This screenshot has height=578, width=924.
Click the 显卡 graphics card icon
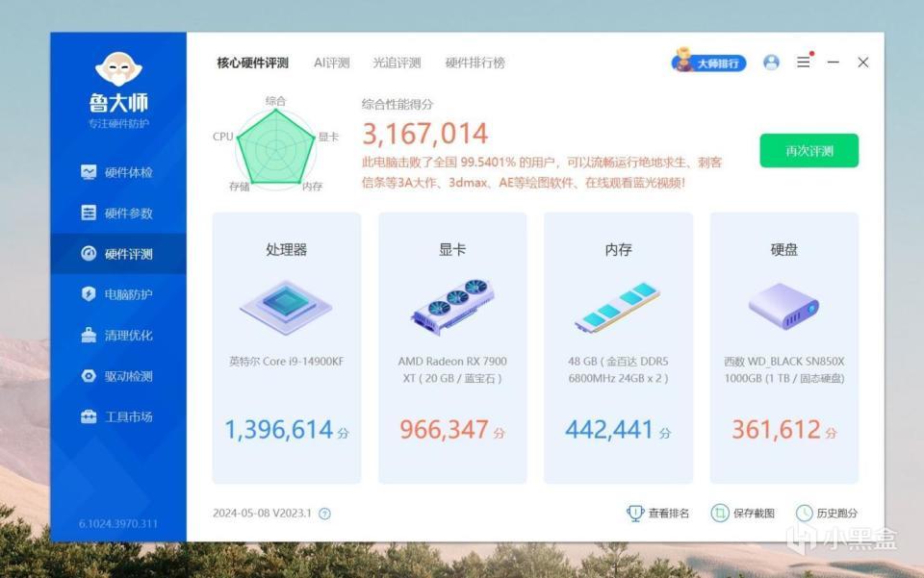click(x=452, y=307)
